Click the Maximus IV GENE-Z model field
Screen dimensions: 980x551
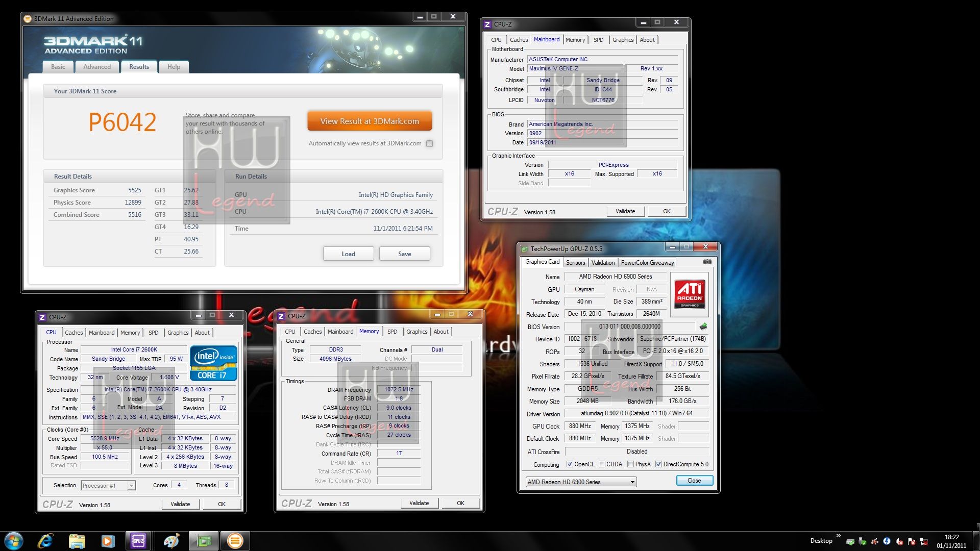[x=576, y=69]
